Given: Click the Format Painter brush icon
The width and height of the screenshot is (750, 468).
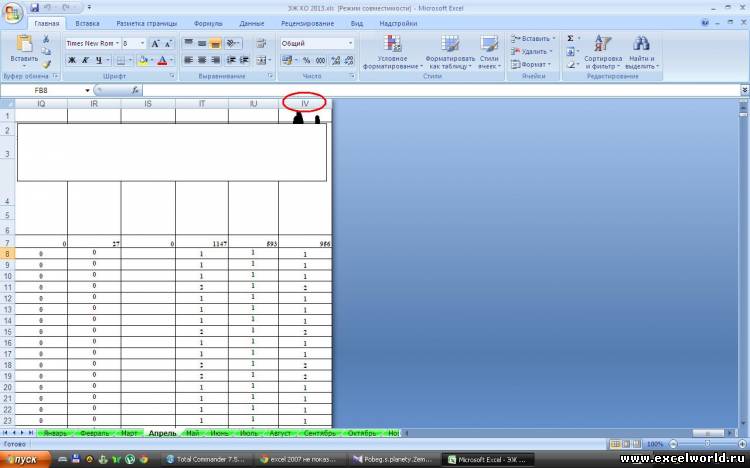Looking at the screenshot, I should 46,66.
